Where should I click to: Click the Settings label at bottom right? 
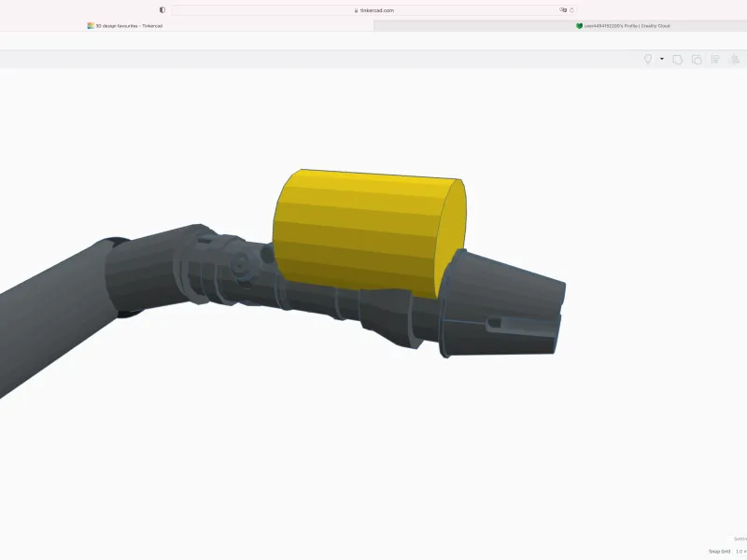(x=740, y=539)
